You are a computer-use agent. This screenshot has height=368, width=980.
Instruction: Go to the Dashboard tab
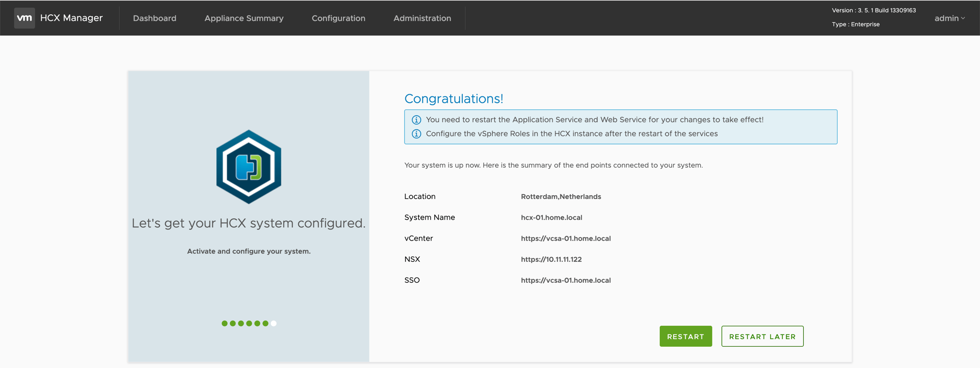(x=154, y=18)
